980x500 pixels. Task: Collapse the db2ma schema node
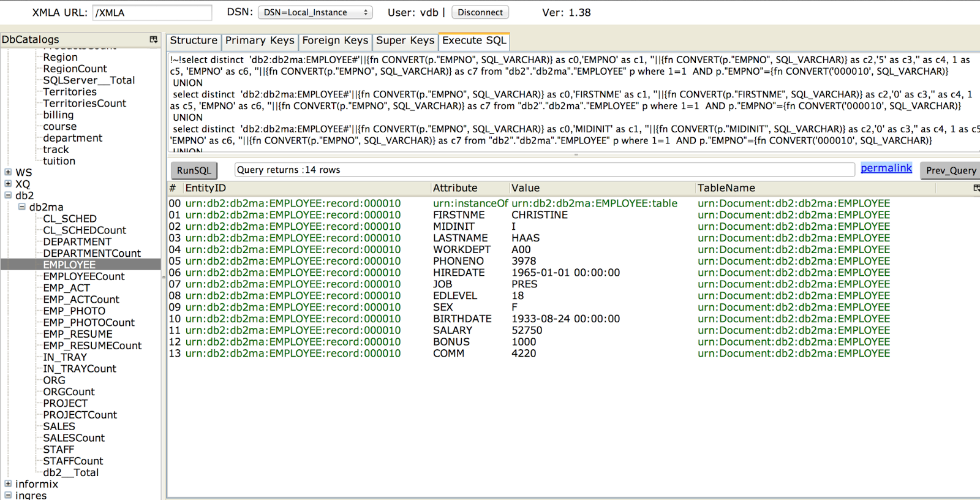(x=22, y=207)
